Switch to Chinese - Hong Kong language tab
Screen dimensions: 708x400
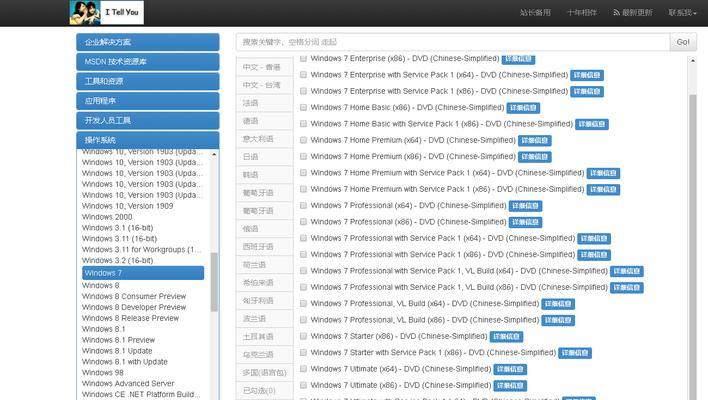[x=265, y=67]
